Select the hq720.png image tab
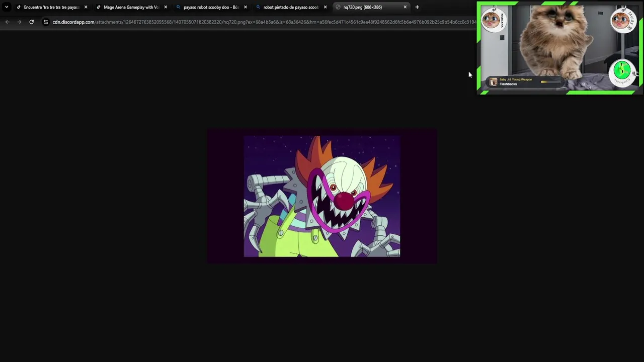The image size is (644, 362). (371, 7)
